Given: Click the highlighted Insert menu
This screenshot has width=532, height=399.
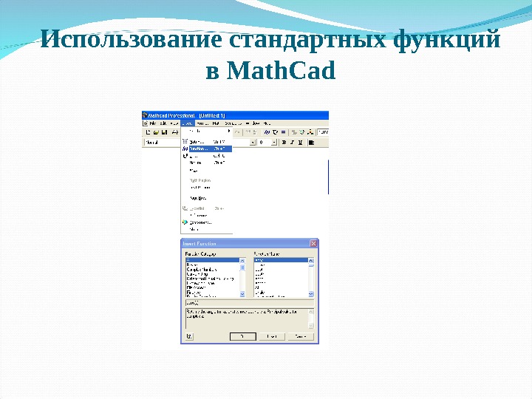Looking at the screenshot, I should (188, 123).
